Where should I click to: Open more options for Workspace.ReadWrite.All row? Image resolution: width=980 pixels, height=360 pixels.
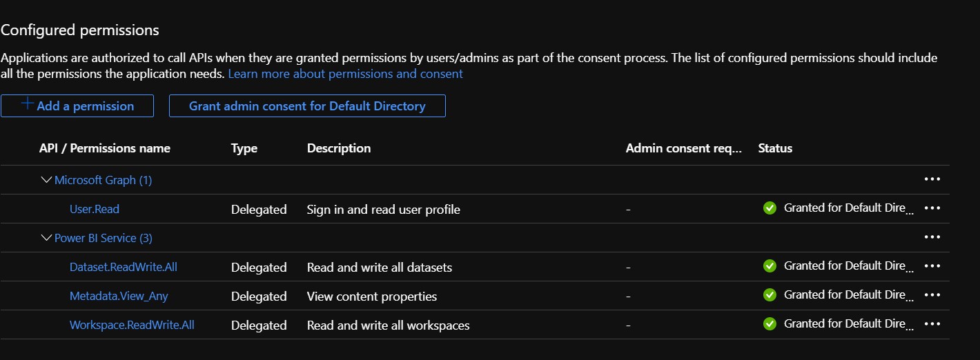pos(932,324)
